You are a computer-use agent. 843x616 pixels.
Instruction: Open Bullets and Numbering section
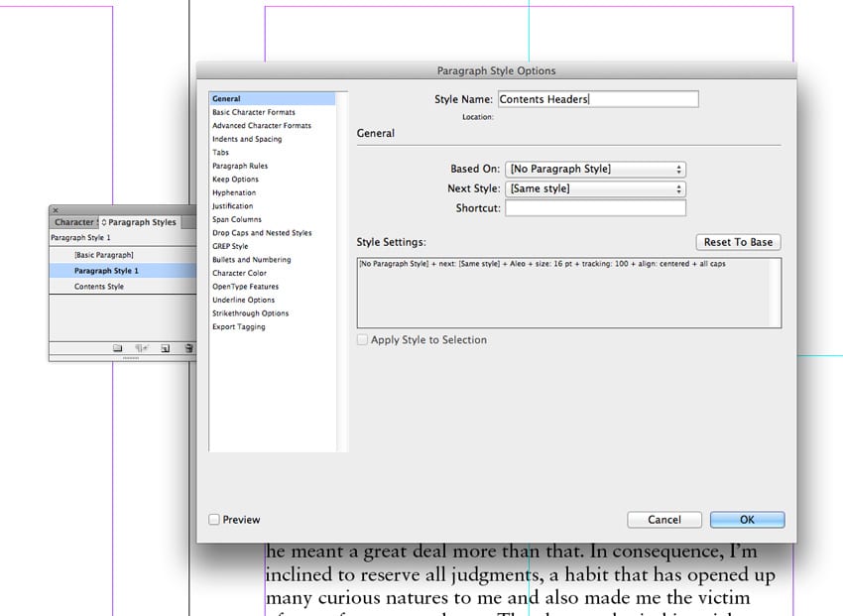point(251,260)
